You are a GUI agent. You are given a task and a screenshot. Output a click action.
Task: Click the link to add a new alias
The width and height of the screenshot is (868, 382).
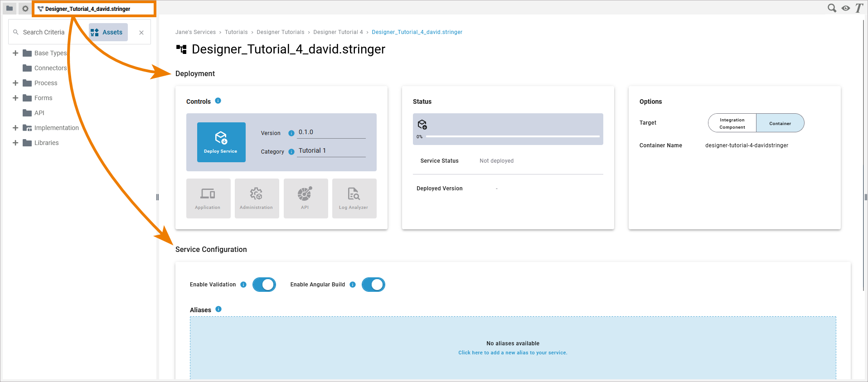click(513, 353)
